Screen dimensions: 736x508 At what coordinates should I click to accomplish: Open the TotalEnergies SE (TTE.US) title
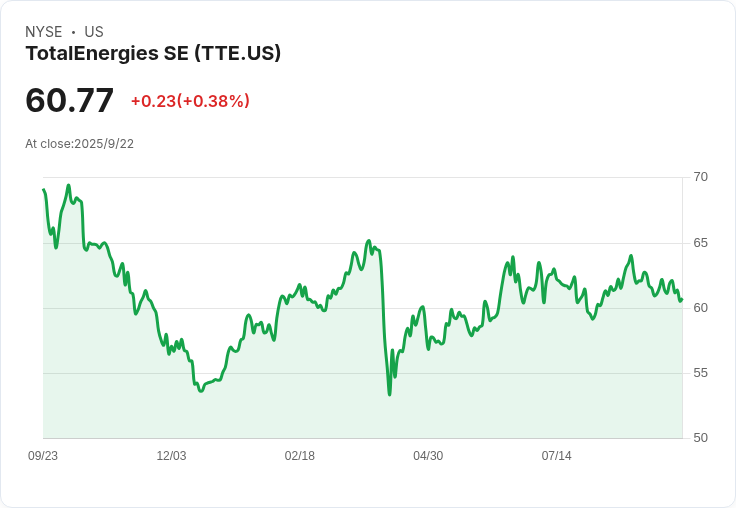point(153,54)
